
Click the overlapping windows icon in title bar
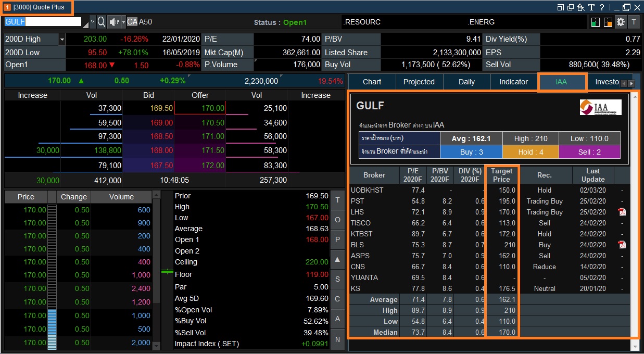tap(571, 7)
